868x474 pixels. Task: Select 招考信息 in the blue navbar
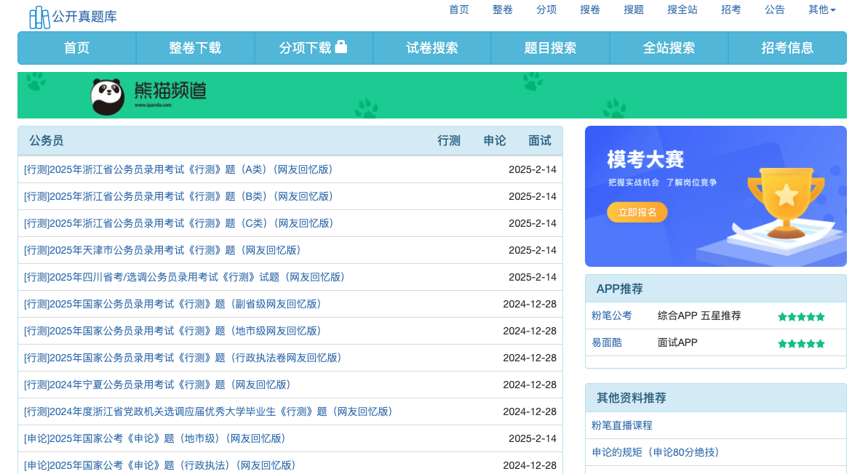(x=787, y=48)
